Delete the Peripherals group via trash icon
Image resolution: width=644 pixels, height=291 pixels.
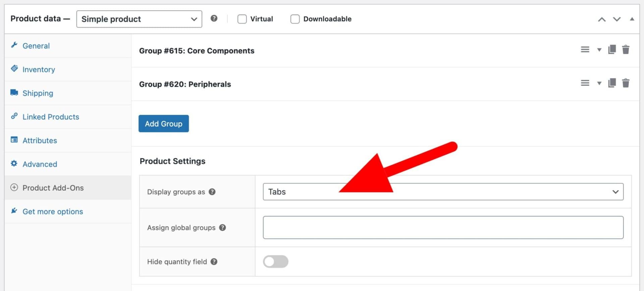(x=626, y=83)
